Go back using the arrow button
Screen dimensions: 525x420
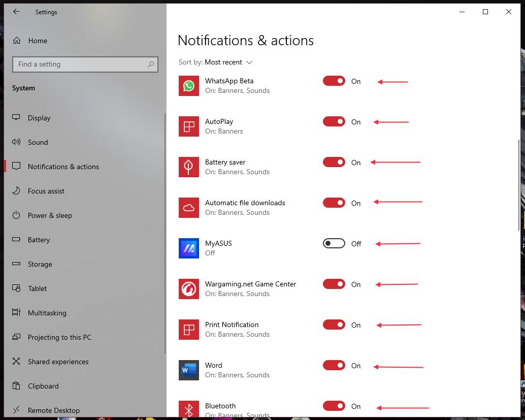tap(16, 12)
